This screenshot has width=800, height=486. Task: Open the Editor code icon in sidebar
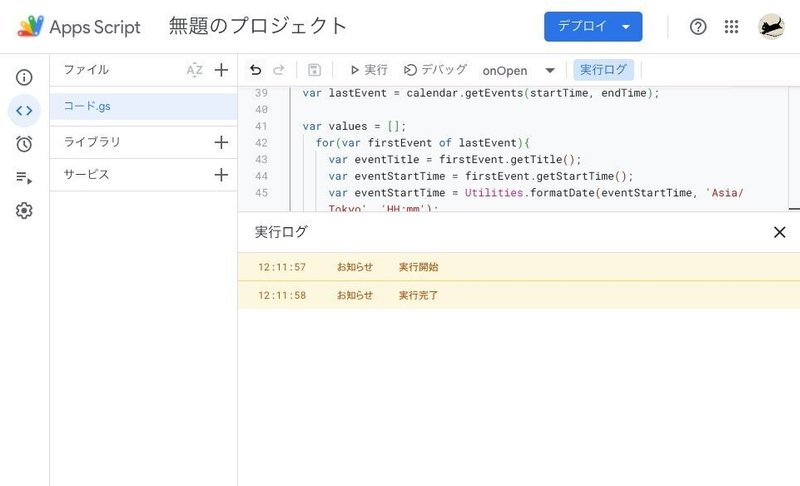coord(24,111)
